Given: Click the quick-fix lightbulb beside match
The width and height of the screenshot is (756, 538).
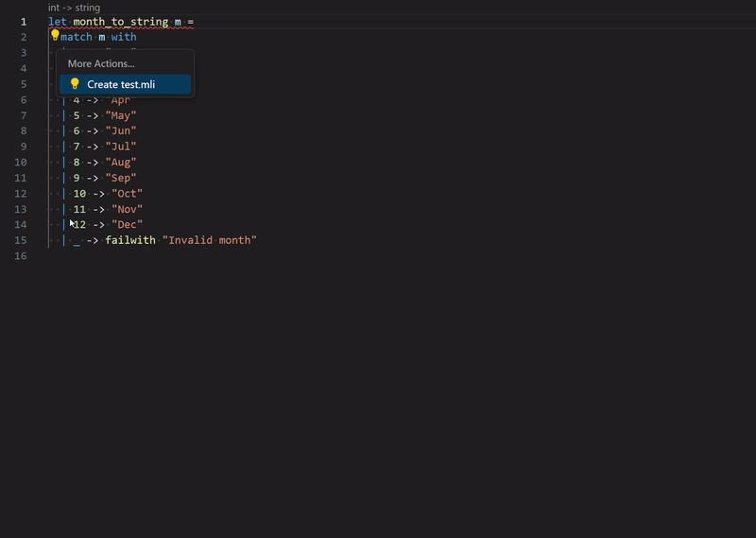Looking at the screenshot, I should point(55,36).
